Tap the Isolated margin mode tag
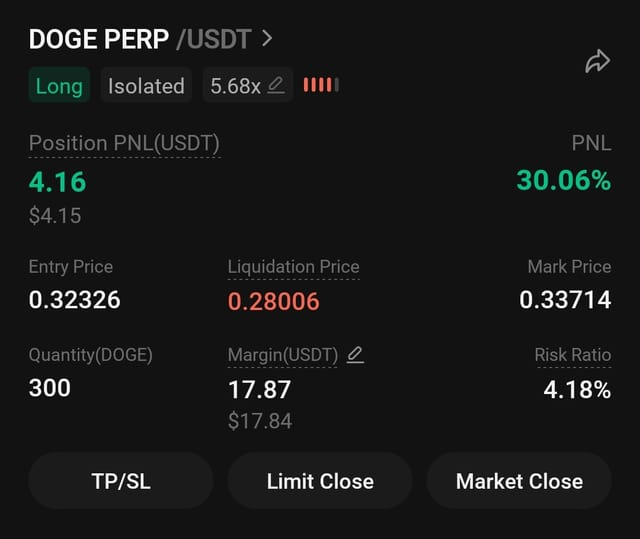Image resolution: width=640 pixels, height=539 pixels. 146,86
